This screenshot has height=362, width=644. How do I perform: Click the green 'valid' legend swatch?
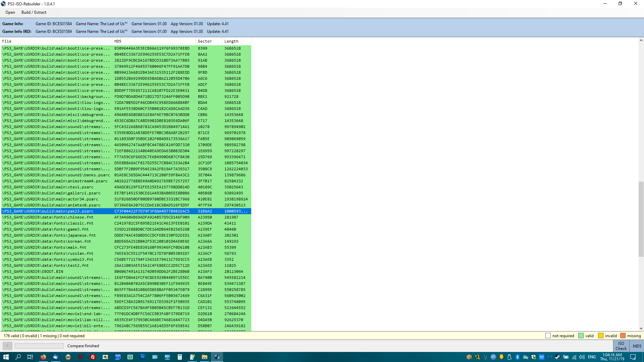coord(581,336)
